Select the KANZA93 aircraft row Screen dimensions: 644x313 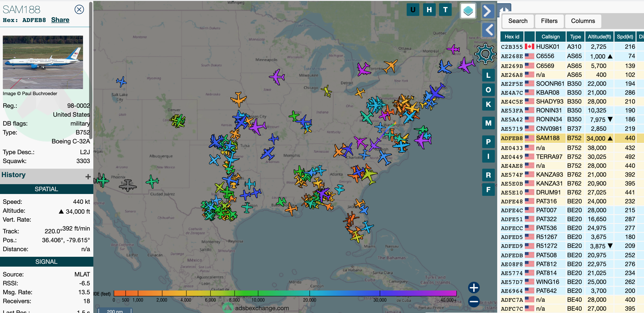click(x=572, y=175)
